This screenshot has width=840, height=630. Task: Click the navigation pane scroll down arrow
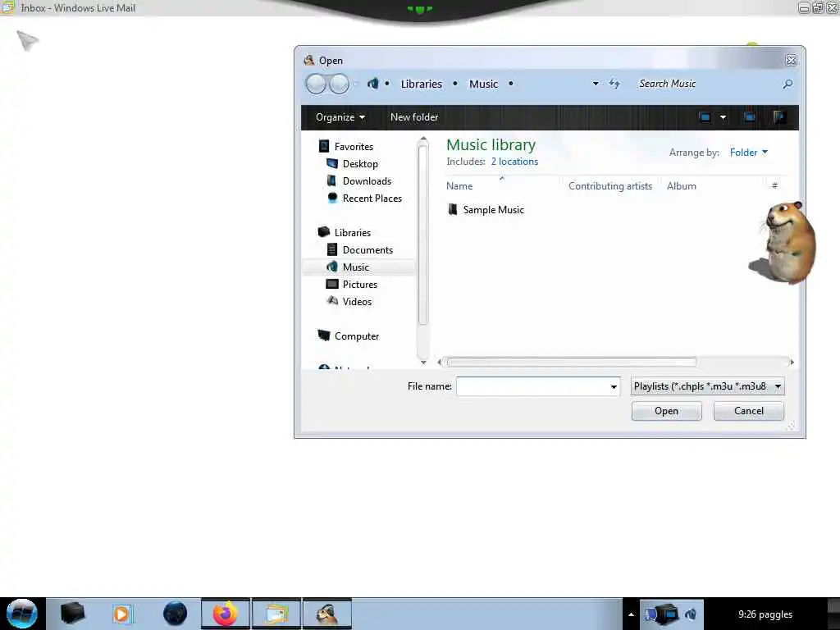click(423, 363)
